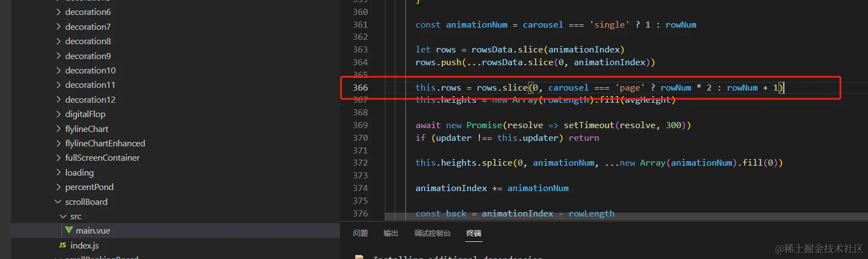The height and width of the screenshot is (259, 868).
Task: Expand the decoration10 folder chevron
Action: pyautogui.click(x=59, y=70)
